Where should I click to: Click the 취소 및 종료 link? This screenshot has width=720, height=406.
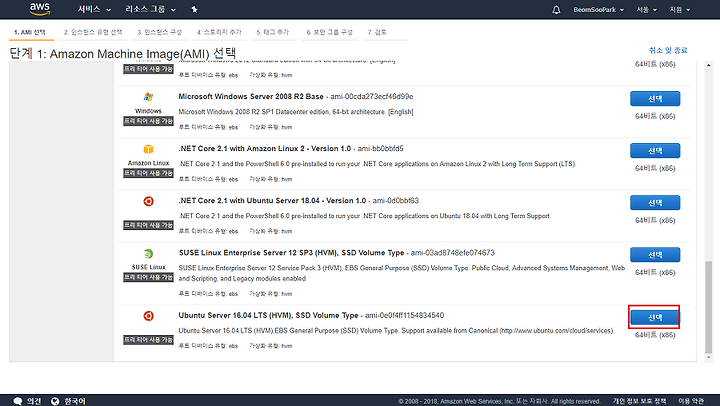point(668,50)
